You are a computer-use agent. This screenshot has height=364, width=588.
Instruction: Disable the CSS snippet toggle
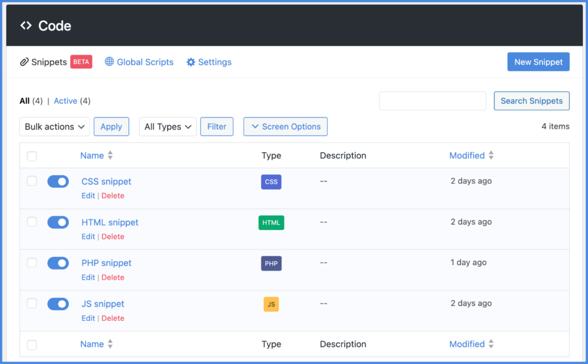58,181
